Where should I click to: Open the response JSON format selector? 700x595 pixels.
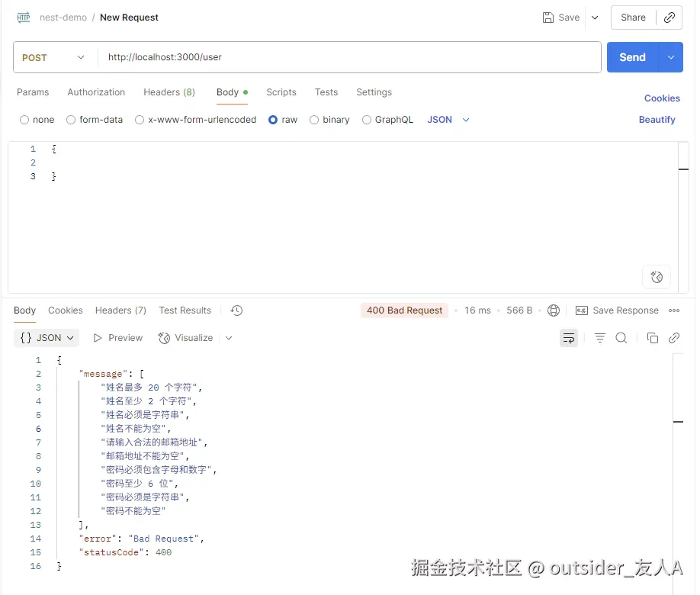(x=47, y=338)
